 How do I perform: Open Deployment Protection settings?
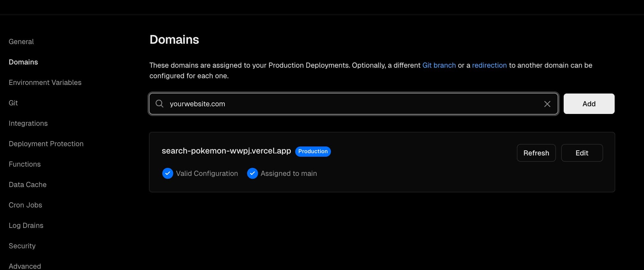coord(46,144)
